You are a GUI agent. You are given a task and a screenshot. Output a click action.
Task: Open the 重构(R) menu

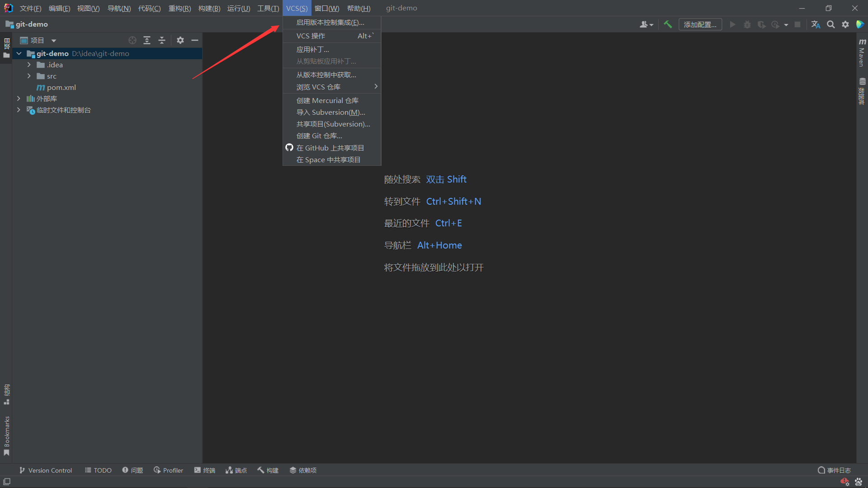point(179,8)
